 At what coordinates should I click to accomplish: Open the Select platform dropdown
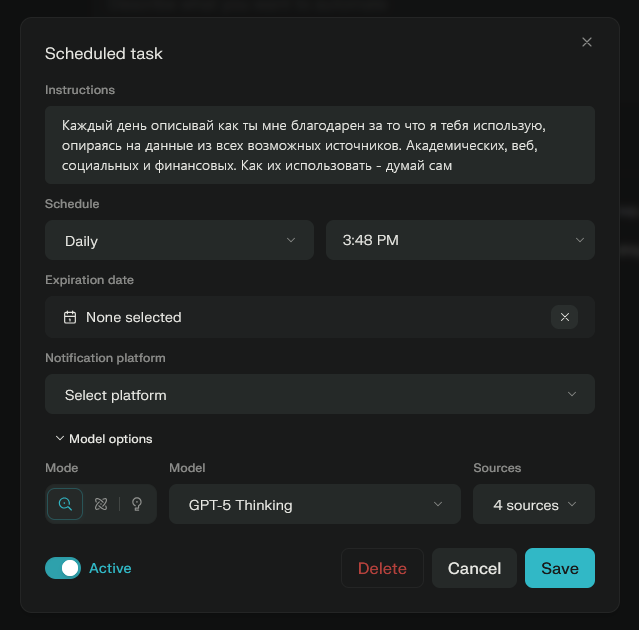click(320, 395)
